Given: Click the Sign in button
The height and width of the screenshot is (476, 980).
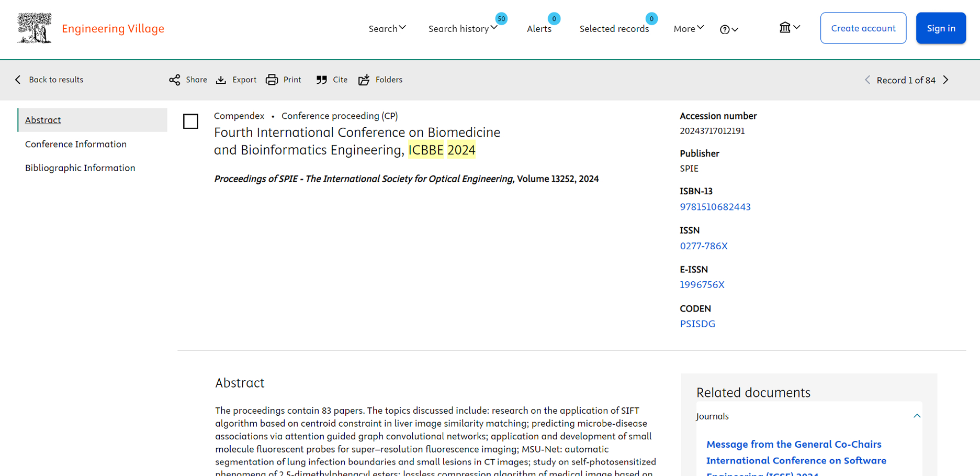Looking at the screenshot, I should 941,28.
